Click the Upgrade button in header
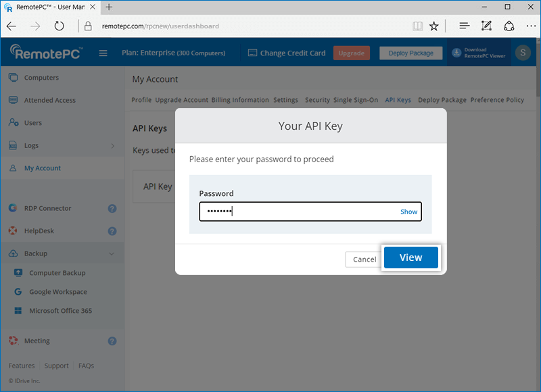541x392 pixels. tap(351, 53)
